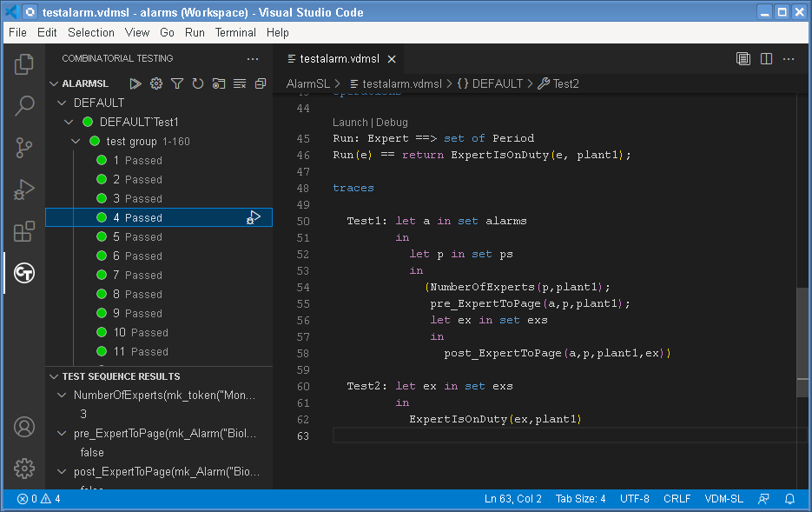812x512 pixels.
Task: Collapse the test group 1-160 node
Action: [76, 141]
